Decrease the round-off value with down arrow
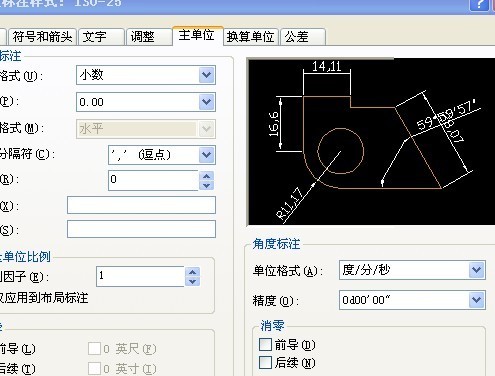Image resolution: width=495 pixels, height=376 pixels. click(207, 186)
